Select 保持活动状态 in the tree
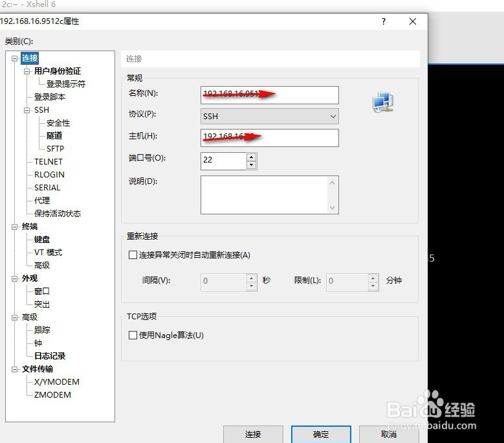 (x=58, y=213)
